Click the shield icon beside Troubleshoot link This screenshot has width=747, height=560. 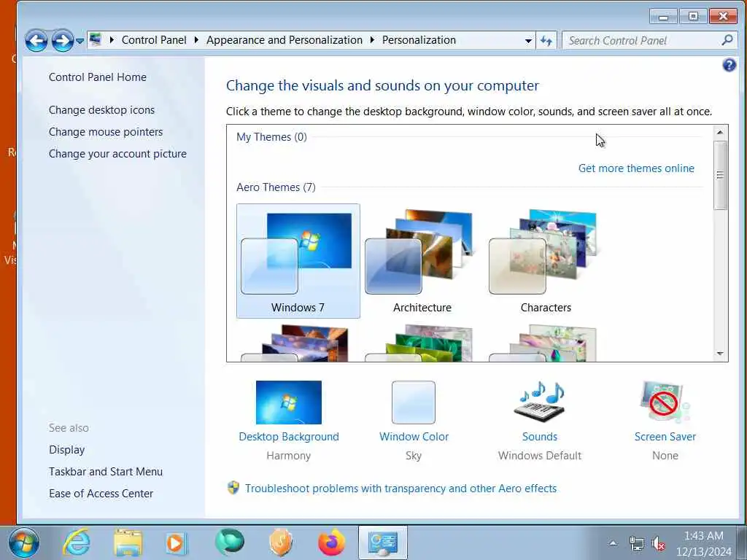click(x=233, y=488)
